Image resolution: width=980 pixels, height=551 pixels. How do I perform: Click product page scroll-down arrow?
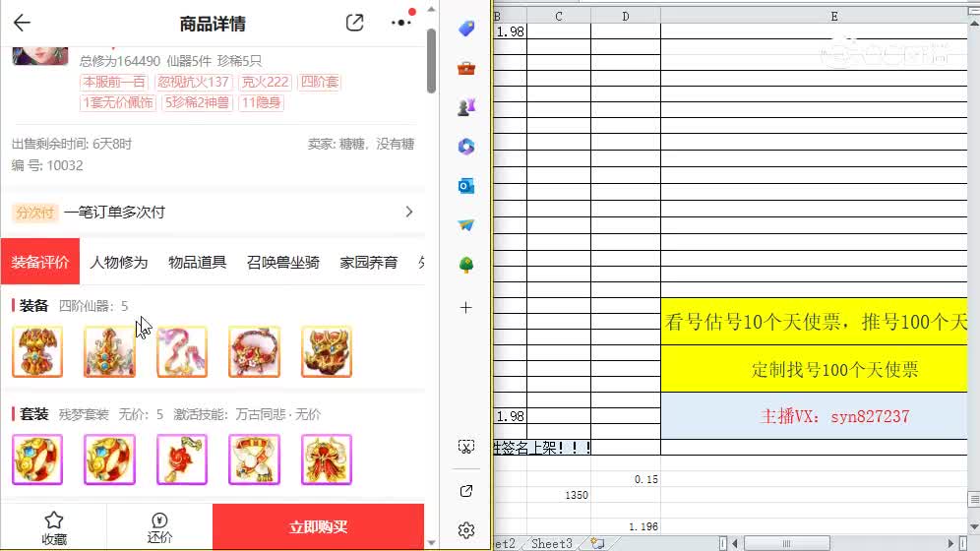click(x=431, y=543)
